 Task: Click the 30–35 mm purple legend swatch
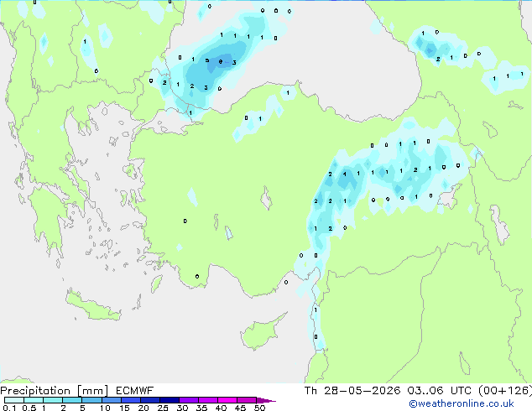tap(189, 400)
